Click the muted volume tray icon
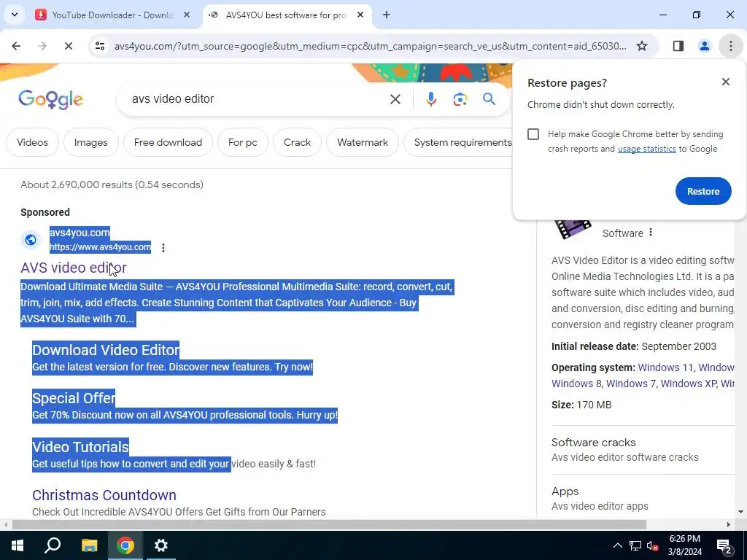The width and height of the screenshot is (747, 560). coord(652,545)
